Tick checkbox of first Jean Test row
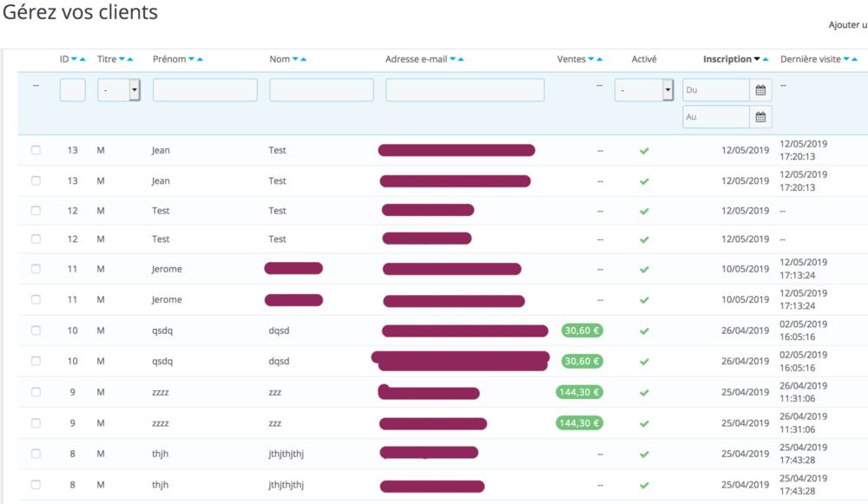Image resolution: width=868 pixels, height=504 pixels. [36, 150]
